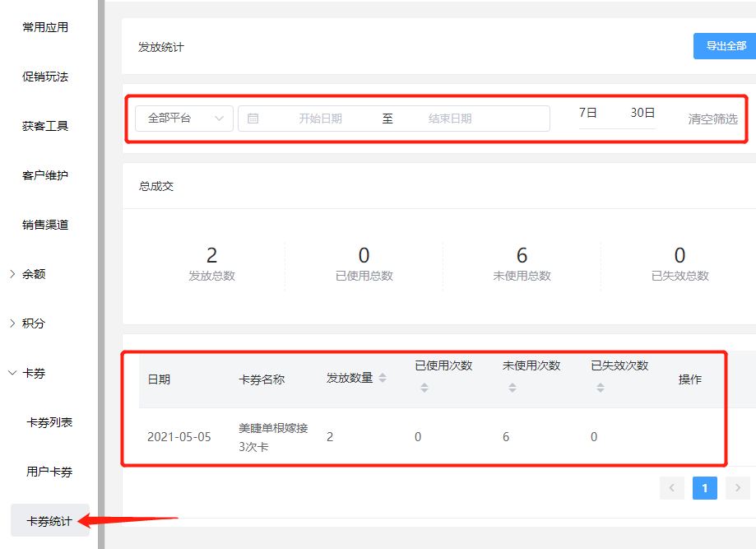Sort by 已失效次数 column sort arrows

pos(600,388)
